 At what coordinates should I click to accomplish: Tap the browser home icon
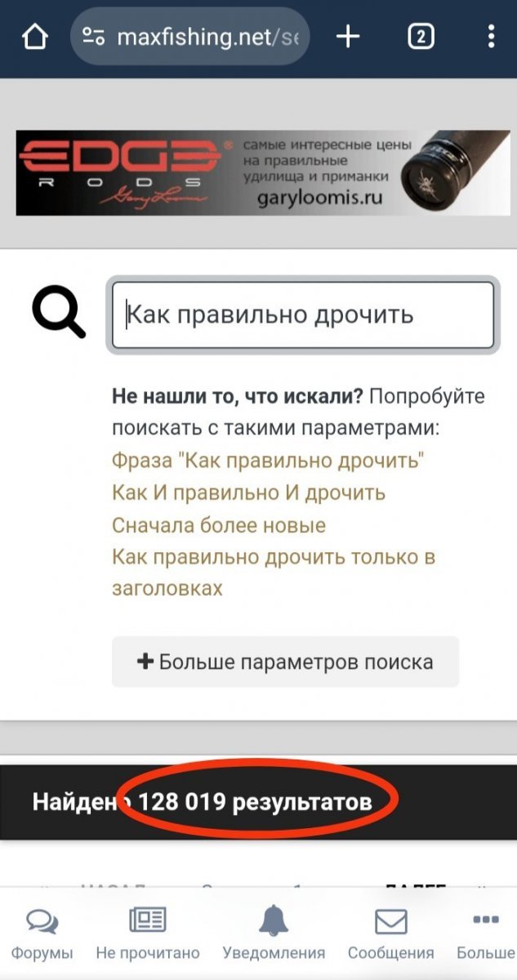[35, 37]
